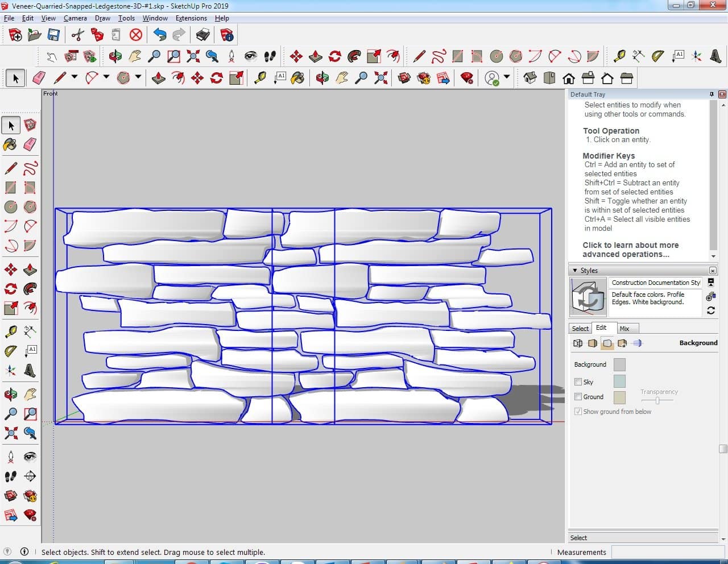Click the Undo arrow icon
This screenshot has width=728, height=564.
pos(160,35)
